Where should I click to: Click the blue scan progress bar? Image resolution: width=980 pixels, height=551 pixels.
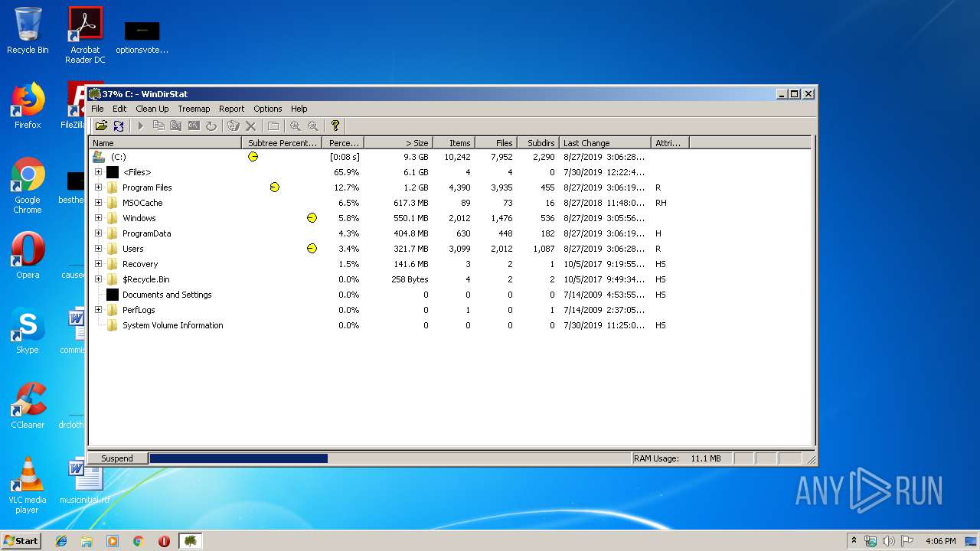click(x=238, y=458)
